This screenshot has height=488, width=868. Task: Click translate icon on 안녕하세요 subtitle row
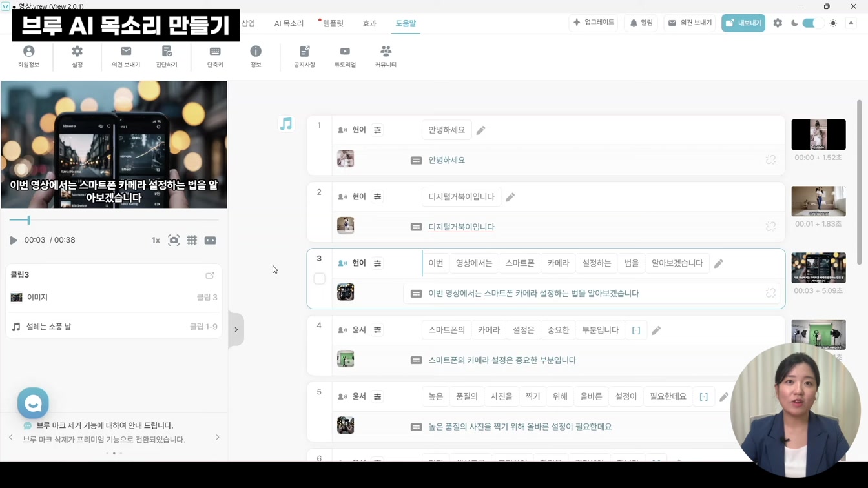770,159
